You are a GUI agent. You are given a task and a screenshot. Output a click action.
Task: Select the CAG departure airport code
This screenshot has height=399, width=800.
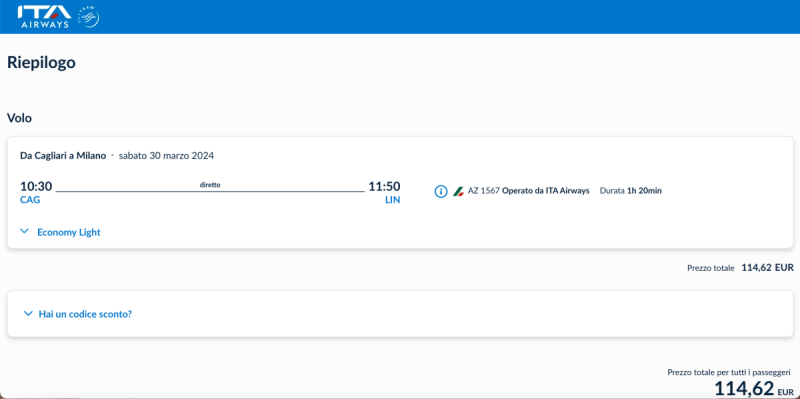(30, 200)
